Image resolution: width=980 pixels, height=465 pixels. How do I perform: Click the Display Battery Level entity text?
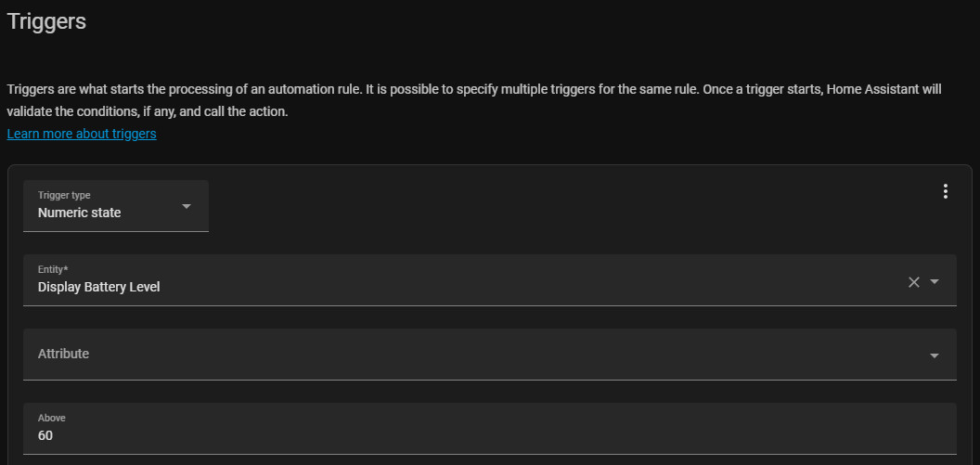tap(98, 287)
